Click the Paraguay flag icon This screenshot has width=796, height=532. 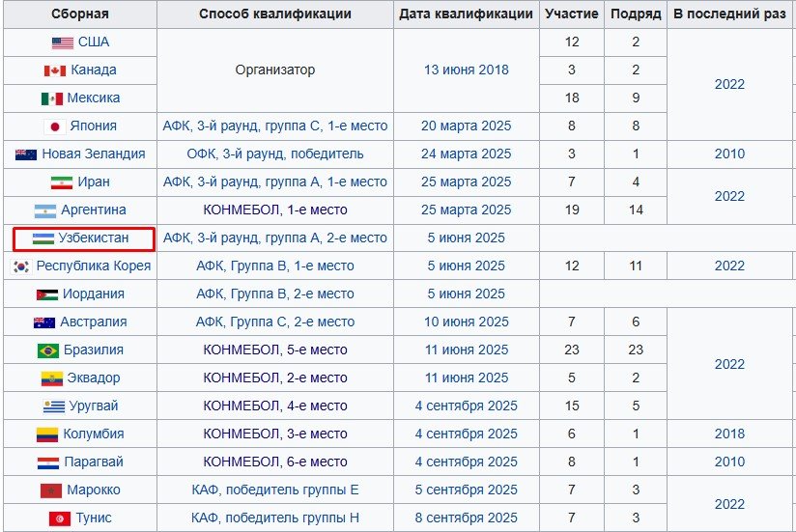point(48,463)
